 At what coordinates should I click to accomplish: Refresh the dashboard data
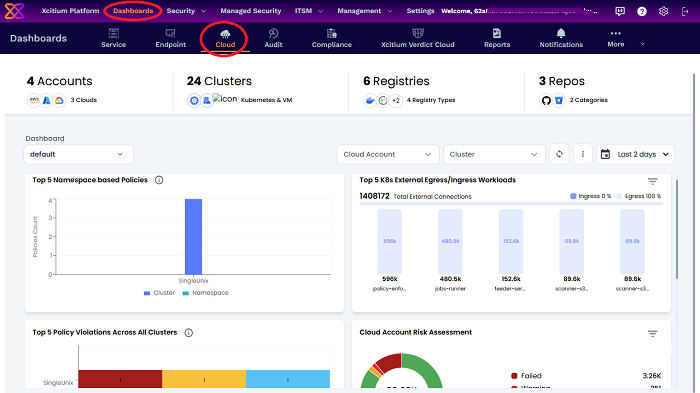(559, 154)
